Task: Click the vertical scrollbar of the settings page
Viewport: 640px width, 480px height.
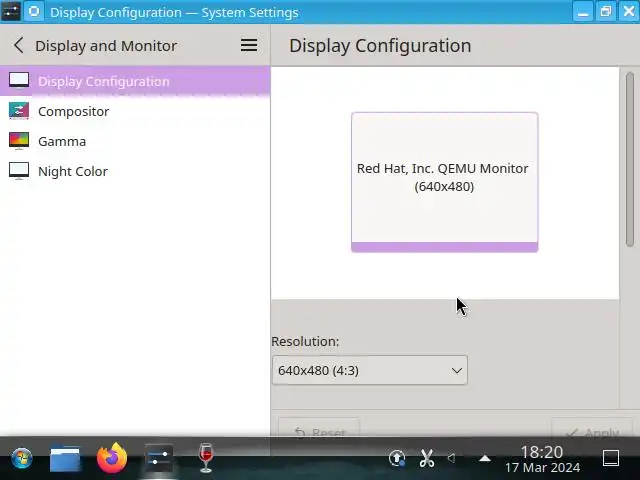Action: click(630, 159)
